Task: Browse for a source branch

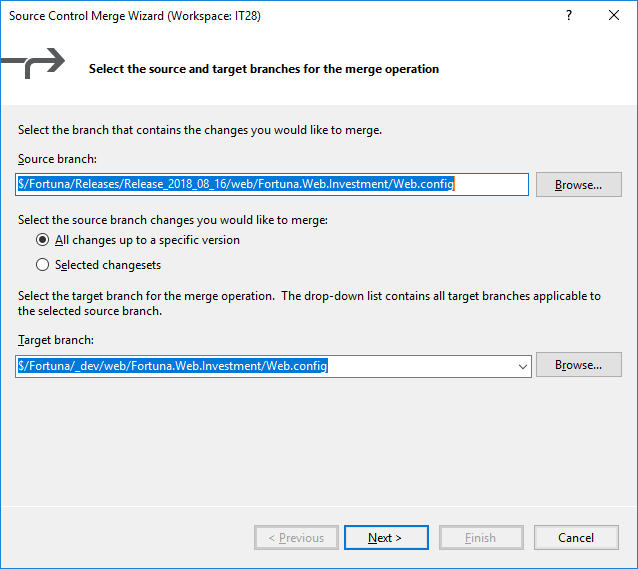Action: click(578, 185)
